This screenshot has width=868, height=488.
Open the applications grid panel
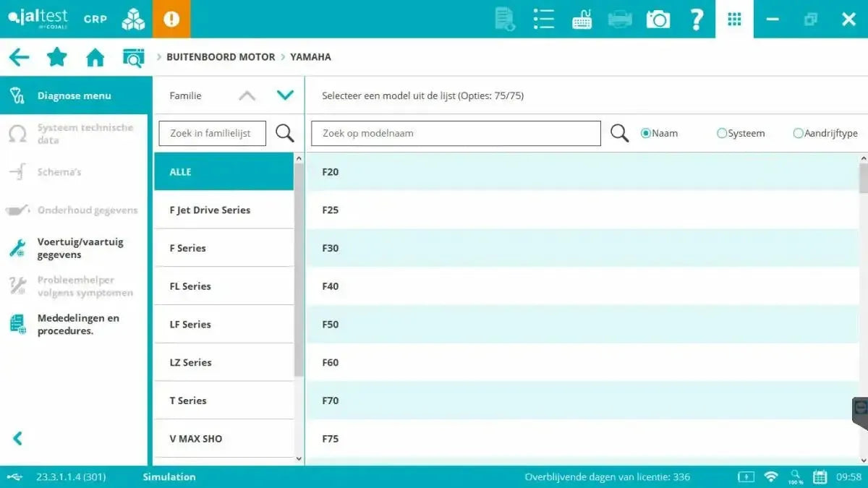pos(734,19)
